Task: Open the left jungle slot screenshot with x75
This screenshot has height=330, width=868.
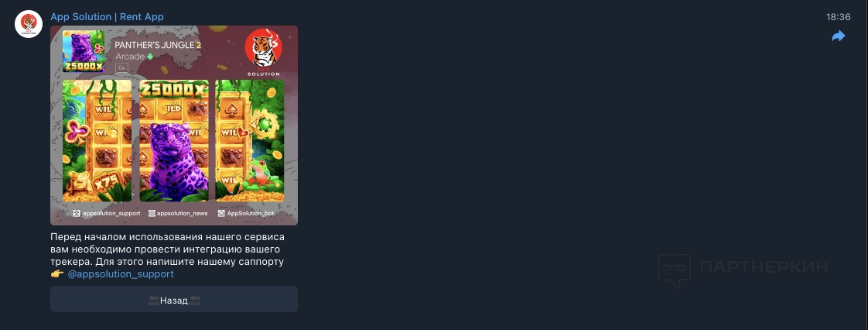Action: point(97,141)
